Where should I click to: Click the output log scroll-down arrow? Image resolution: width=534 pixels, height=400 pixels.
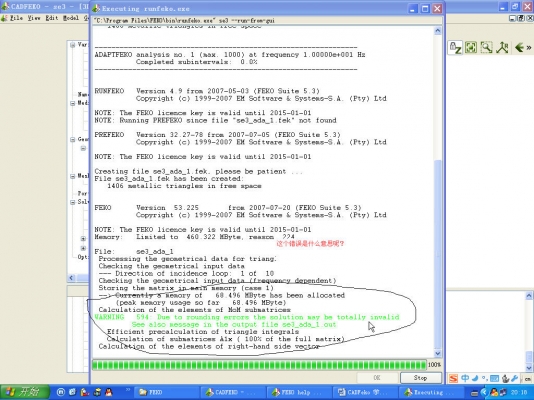point(438,353)
